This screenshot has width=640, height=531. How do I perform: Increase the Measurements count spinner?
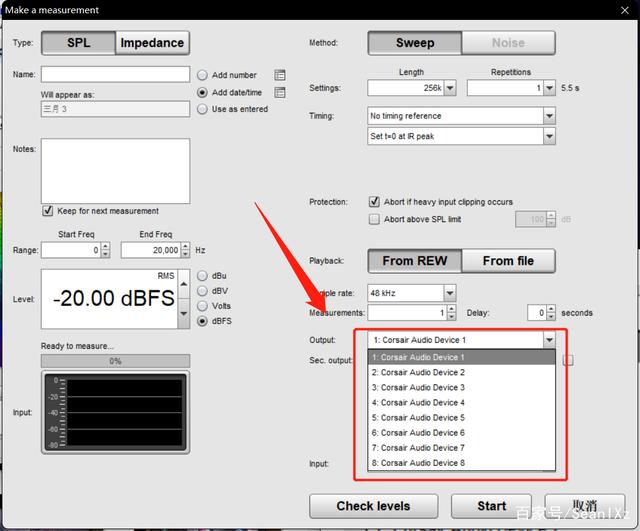tap(451, 309)
